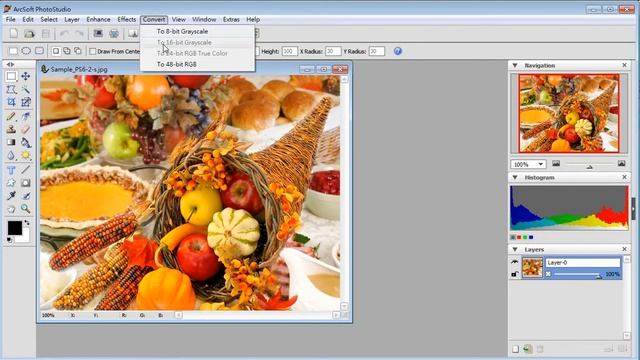
Task: Select the Add to Selection mode button
Action: [67, 51]
